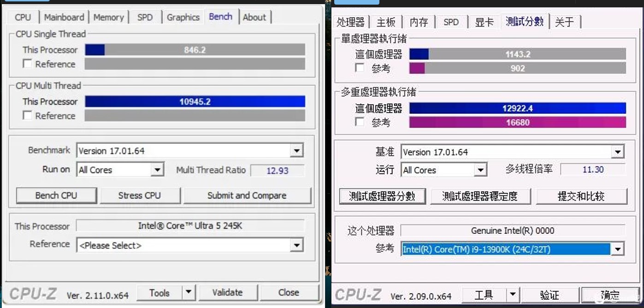Click the 單處理器執行緒 group label
644x308 pixels.
pos(373,39)
